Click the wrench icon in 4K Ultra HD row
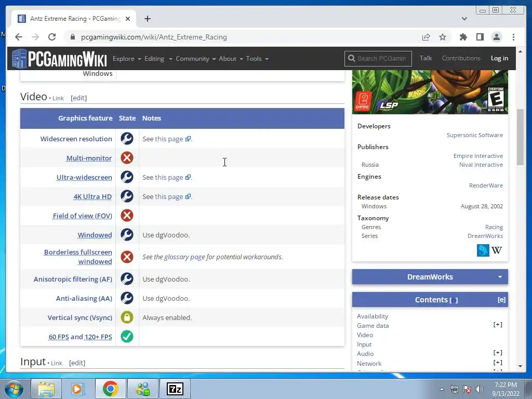Image resolution: width=532 pixels, height=399 pixels. click(127, 196)
